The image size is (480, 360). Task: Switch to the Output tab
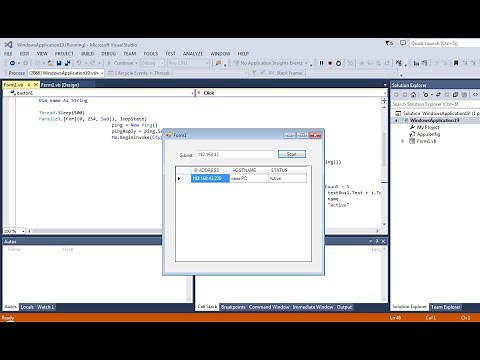pyautogui.click(x=344, y=307)
